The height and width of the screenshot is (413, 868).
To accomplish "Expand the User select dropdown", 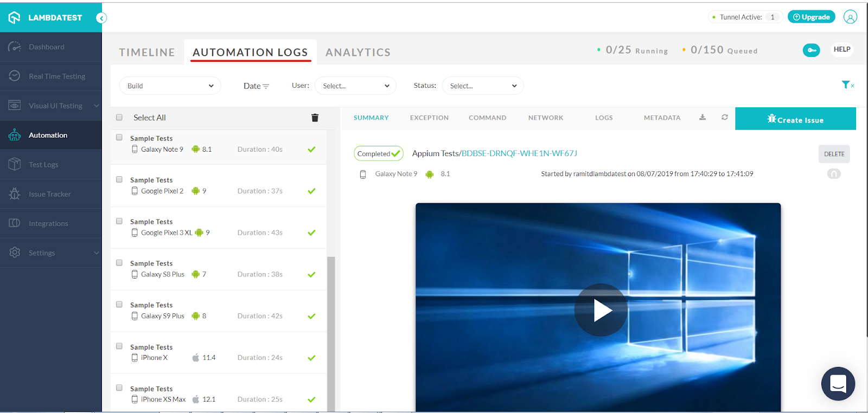I will click(x=355, y=86).
